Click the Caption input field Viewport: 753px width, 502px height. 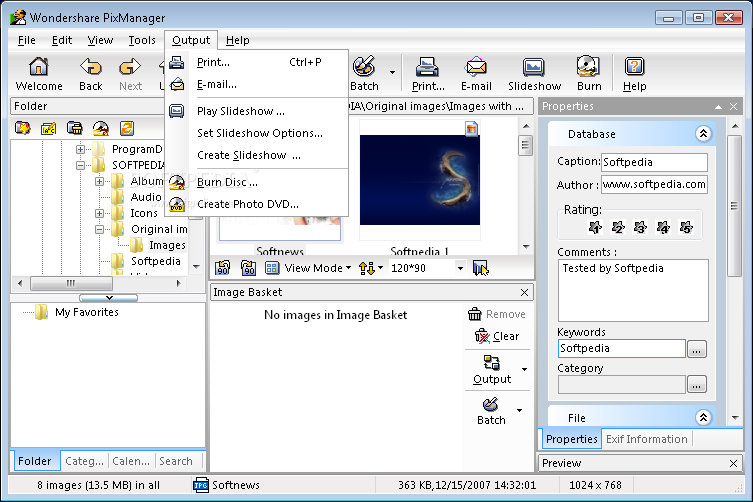[655, 162]
